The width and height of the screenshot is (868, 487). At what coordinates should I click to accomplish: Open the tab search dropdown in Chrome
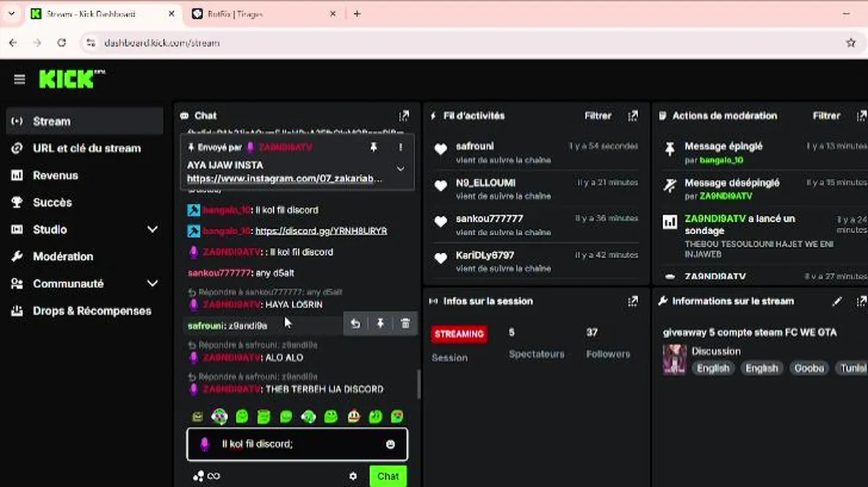(10, 14)
